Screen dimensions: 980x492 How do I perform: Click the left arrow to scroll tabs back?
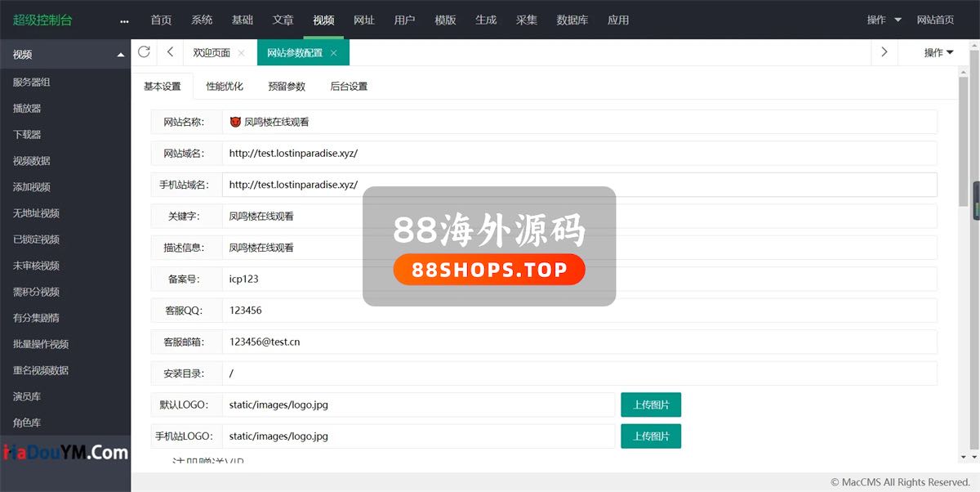click(x=170, y=52)
